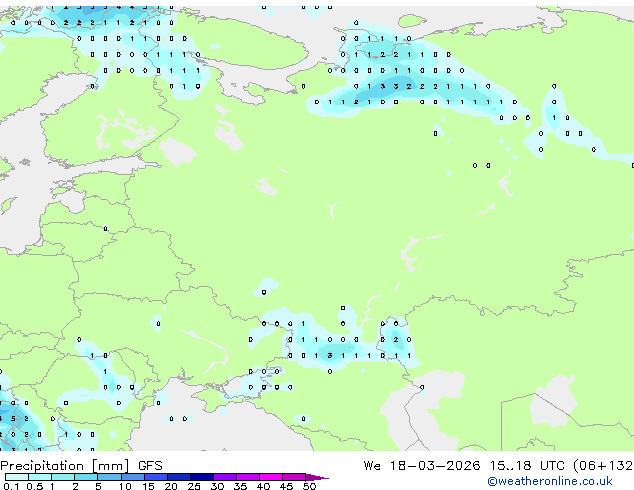The height and width of the screenshot is (490, 634).
Task: Select the 2–5 mm legend color swatch
Action: (86, 477)
